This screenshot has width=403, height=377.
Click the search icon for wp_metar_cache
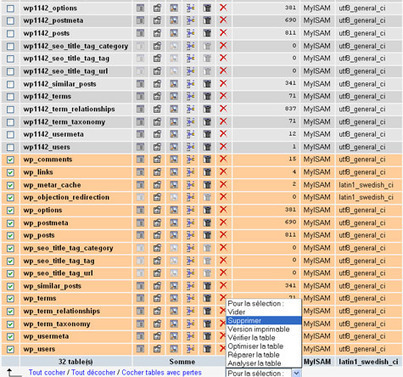174,185
